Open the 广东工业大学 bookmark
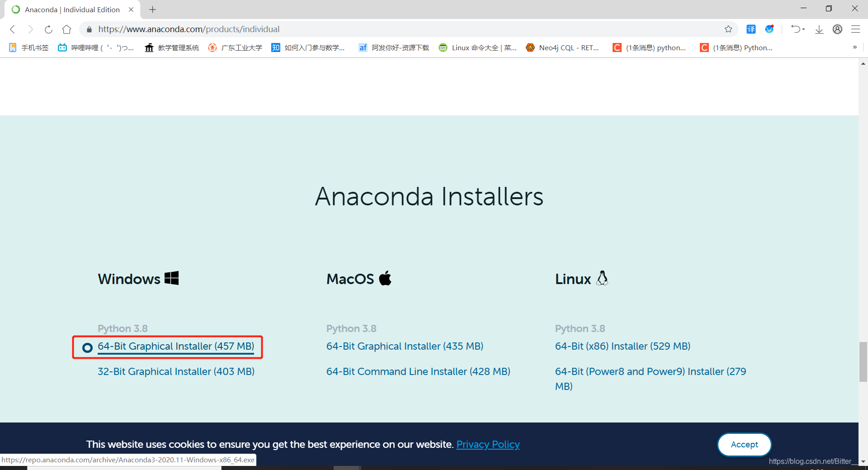Image resolution: width=868 pixels, height=470 pixels. click(235, 47)
